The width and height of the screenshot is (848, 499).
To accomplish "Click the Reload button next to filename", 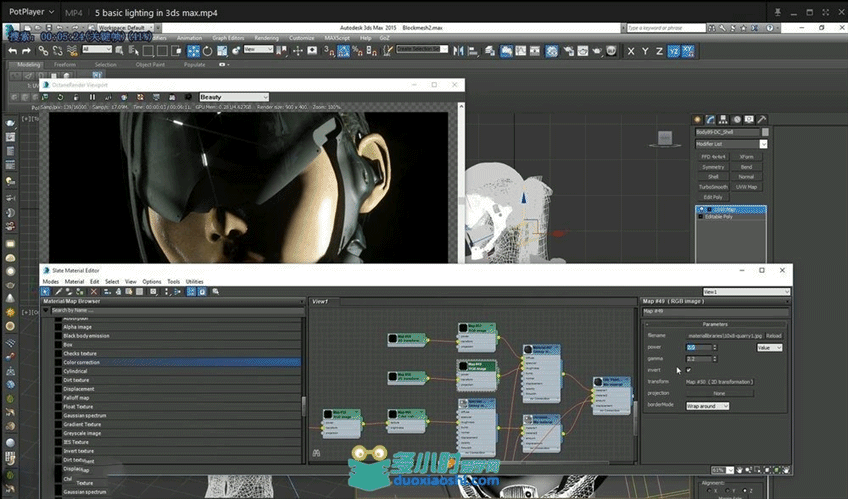I will tap(773, 336).
